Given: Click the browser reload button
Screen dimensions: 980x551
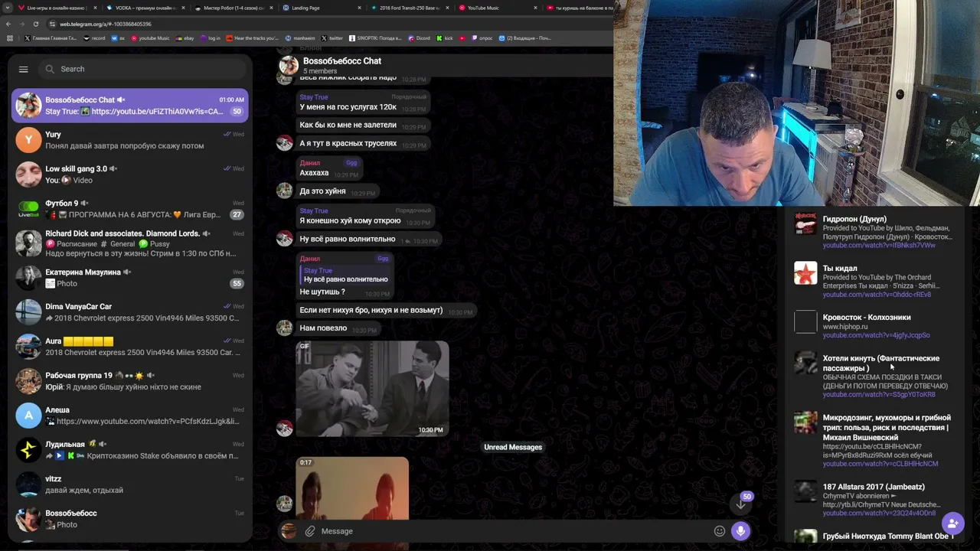Looking at the screenshot, I should (35, 24).
